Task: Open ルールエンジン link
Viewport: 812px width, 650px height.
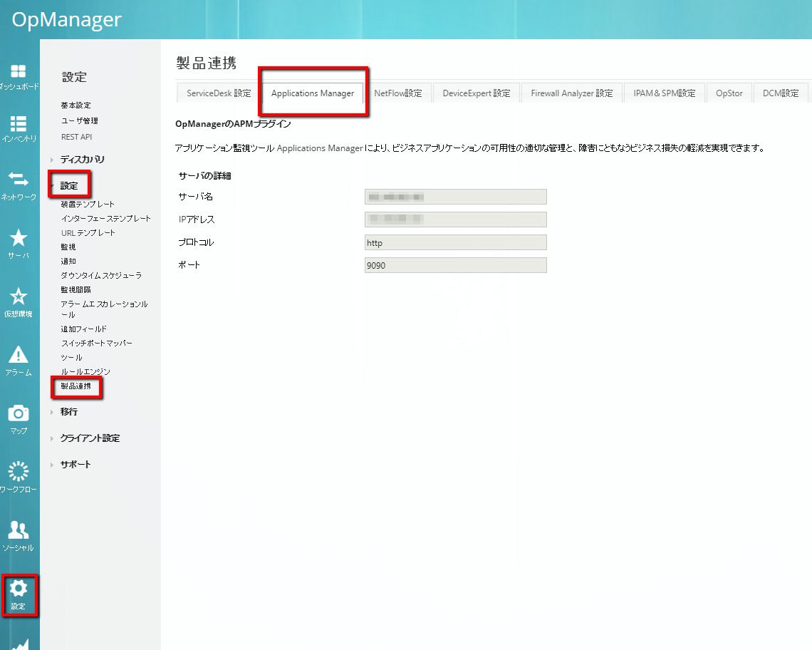Action: [x=85, y=371]
